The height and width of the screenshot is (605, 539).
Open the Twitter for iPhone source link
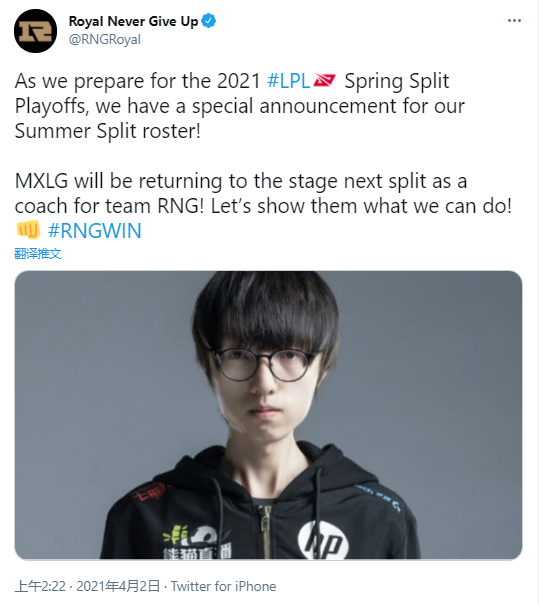point(223,586)
